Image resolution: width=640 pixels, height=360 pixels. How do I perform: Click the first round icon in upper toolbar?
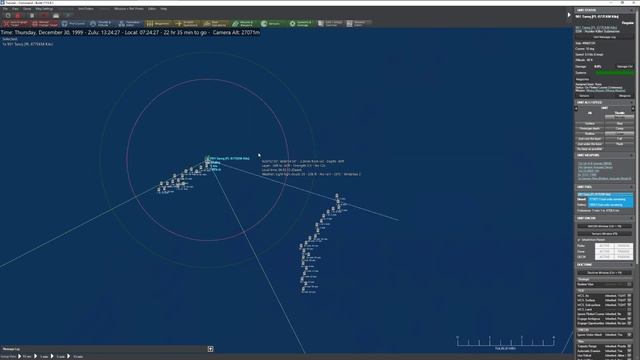click(x=8, y=16)
